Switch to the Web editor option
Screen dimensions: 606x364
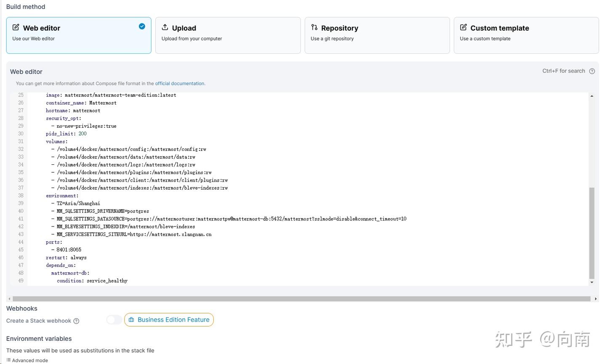click(79, 35)
